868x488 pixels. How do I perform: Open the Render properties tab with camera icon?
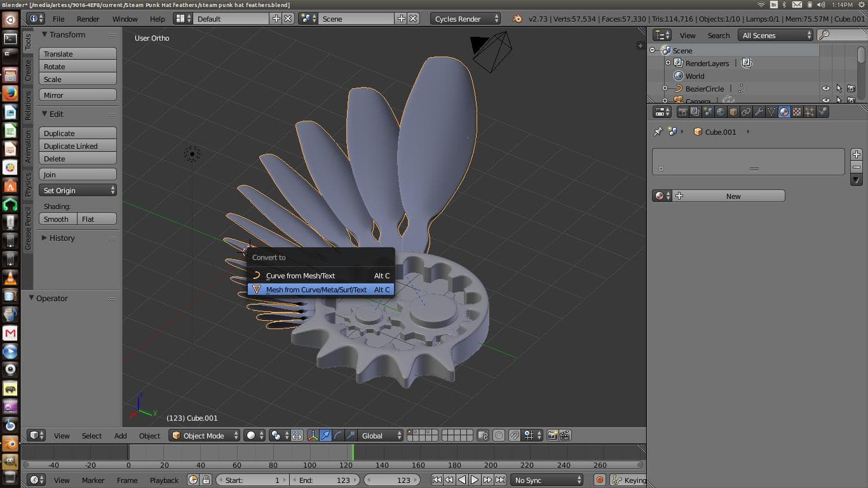coord(684,112)
